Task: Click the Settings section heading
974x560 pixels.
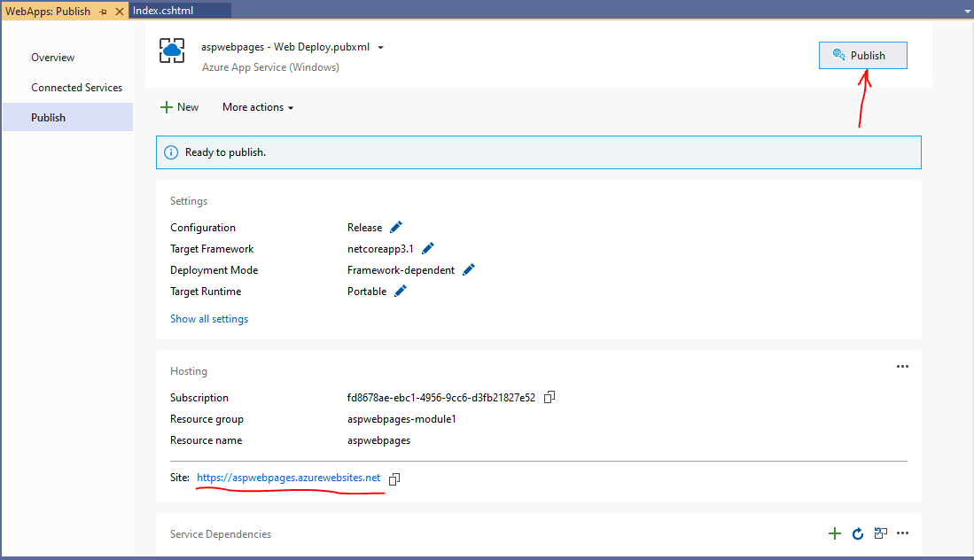Action: 189,201
